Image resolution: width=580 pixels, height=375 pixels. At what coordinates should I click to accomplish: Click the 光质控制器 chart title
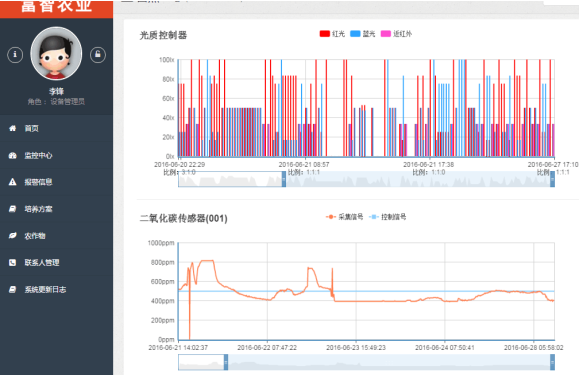[163, 35]
